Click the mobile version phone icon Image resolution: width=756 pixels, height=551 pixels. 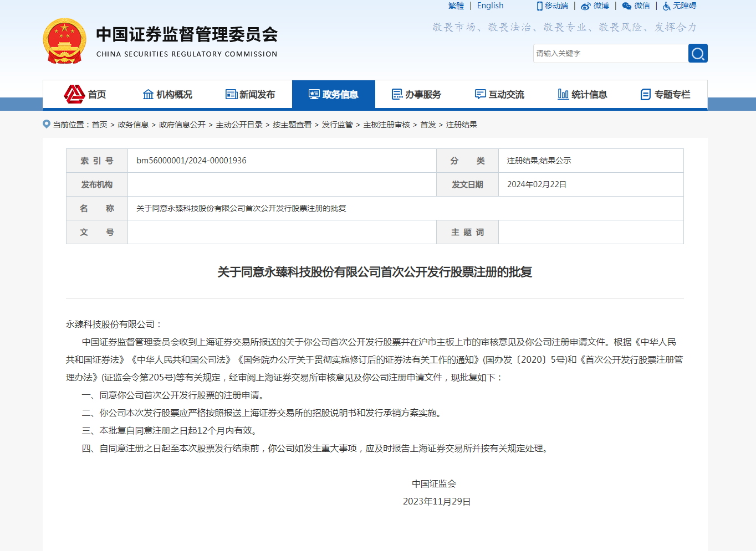click(x=540, y=6)
